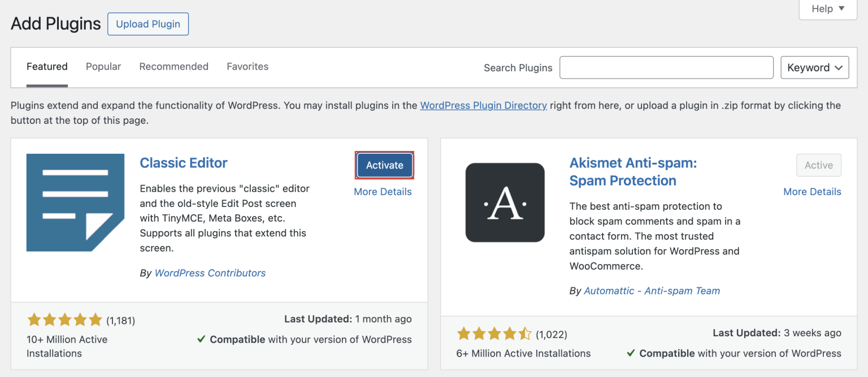Click into the Search Plugins field
The image size is (868, 377).
pos(666,67)
